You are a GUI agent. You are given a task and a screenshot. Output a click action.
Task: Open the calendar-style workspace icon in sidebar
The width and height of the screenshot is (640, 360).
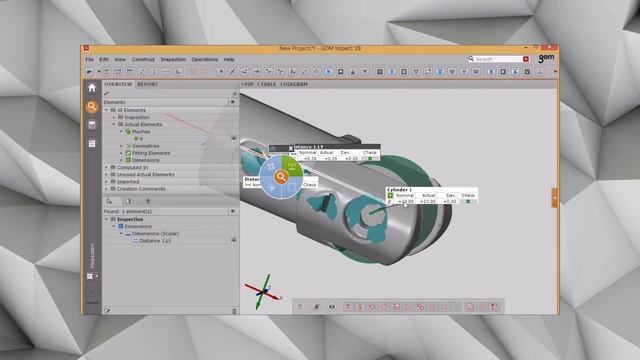pyautogui.click(x=92, y=125)
